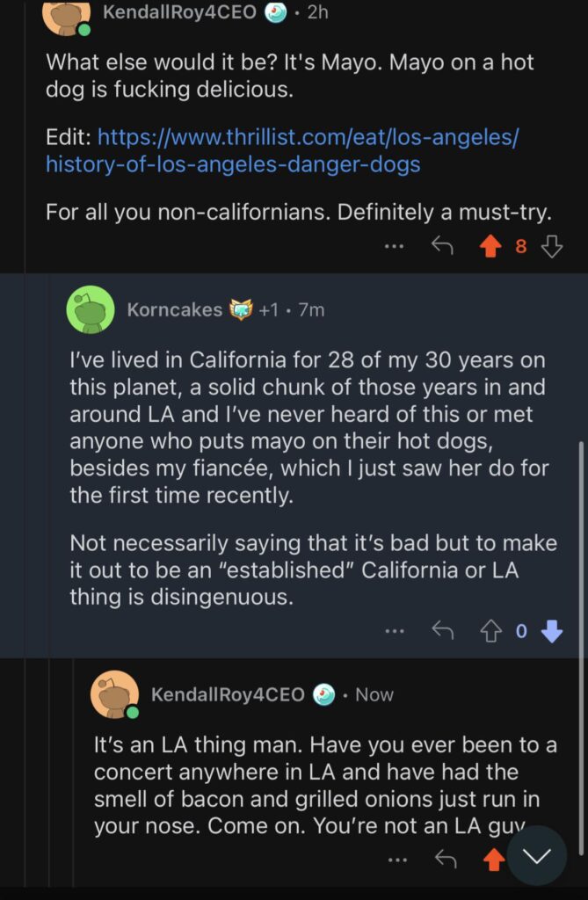Screen dimensions: 588x900
Task: Tap the '8' vote count on the top comment
Action: 519,247
